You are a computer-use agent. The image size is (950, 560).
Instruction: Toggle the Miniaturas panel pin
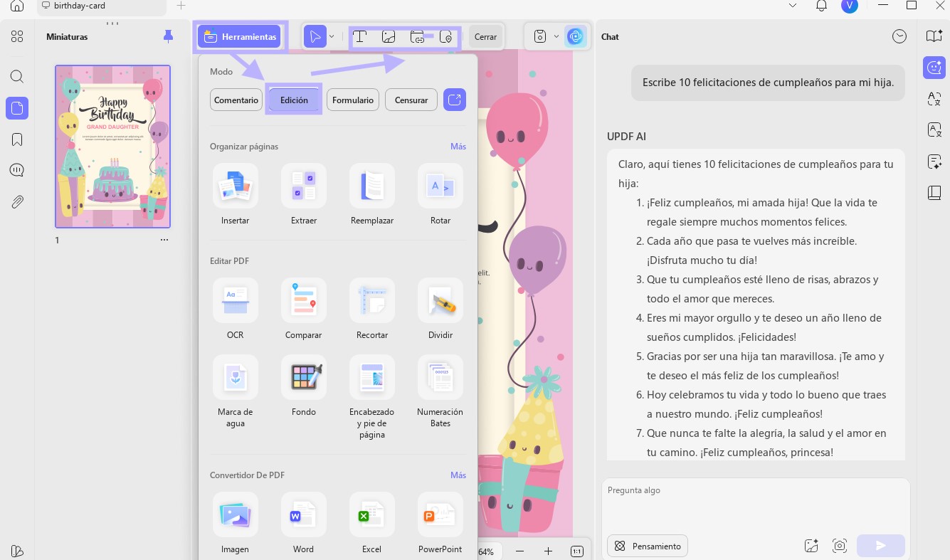pyautogui.click(x=168, y=36)
